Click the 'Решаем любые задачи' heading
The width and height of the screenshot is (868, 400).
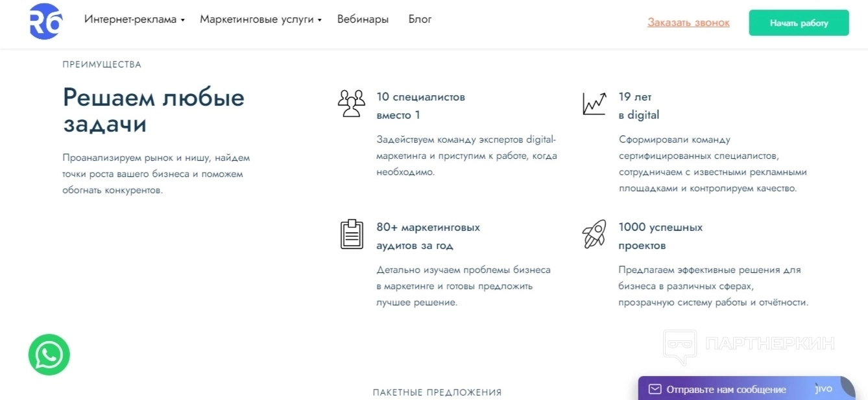[154, 110]
